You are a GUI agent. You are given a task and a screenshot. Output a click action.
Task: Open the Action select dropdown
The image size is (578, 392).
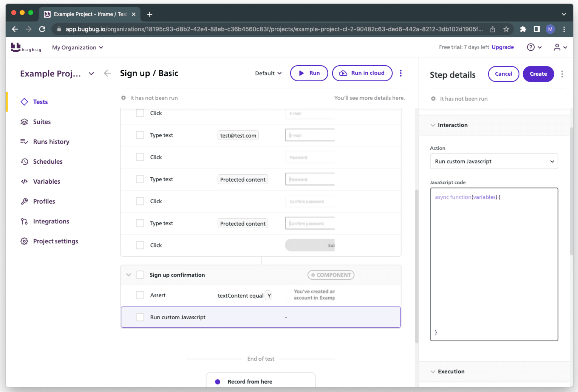coord(494,162)
